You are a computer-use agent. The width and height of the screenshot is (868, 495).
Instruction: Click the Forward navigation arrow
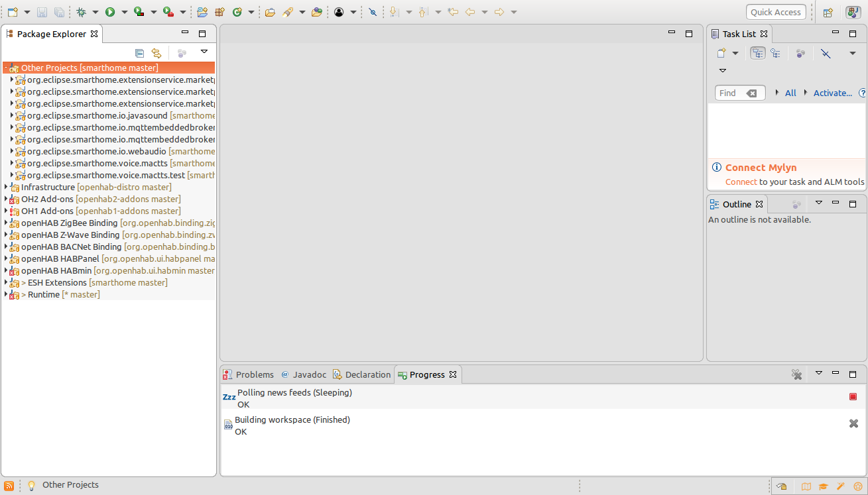pos(499,12)
